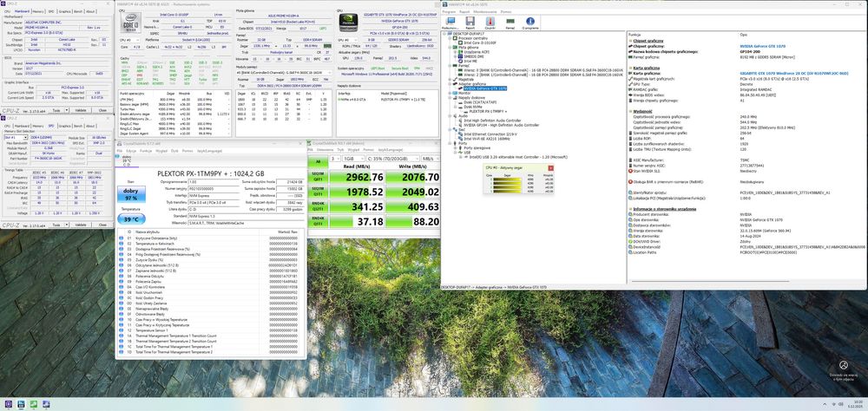Open Edycja menu in CrystalDiskInfo
Image resolution: width=868 pixels, height=411 pixels.
tap(131, 151)
